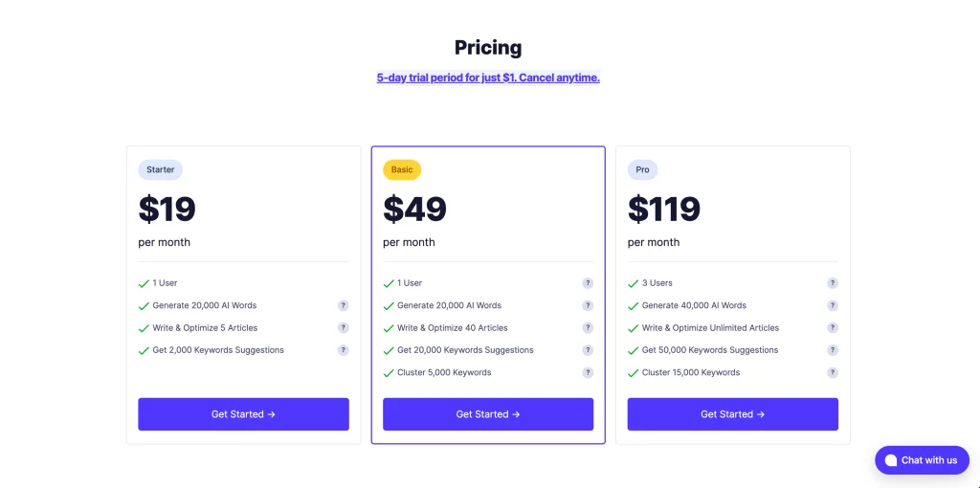This screenshot has height=488, width=980.
Task: Click help icon beside Starter's Generate 20,000 AI Words
Action: point(344,305)
